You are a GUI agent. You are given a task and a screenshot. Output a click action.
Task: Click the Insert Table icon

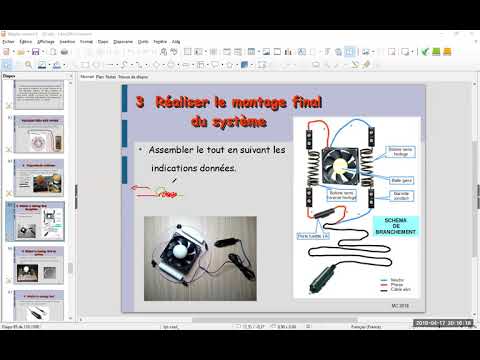point(252,52)
